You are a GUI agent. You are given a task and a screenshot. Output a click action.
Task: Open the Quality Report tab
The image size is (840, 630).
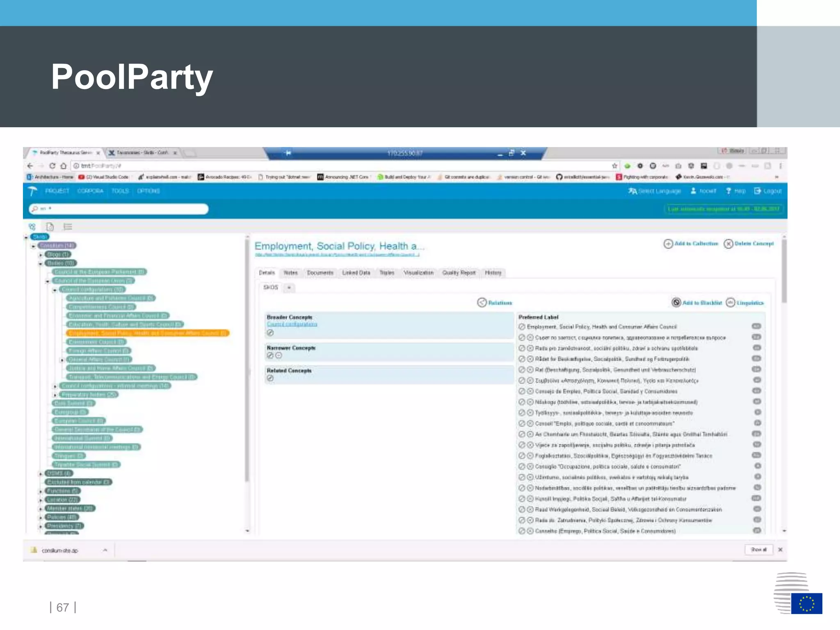tap(458, 273)
